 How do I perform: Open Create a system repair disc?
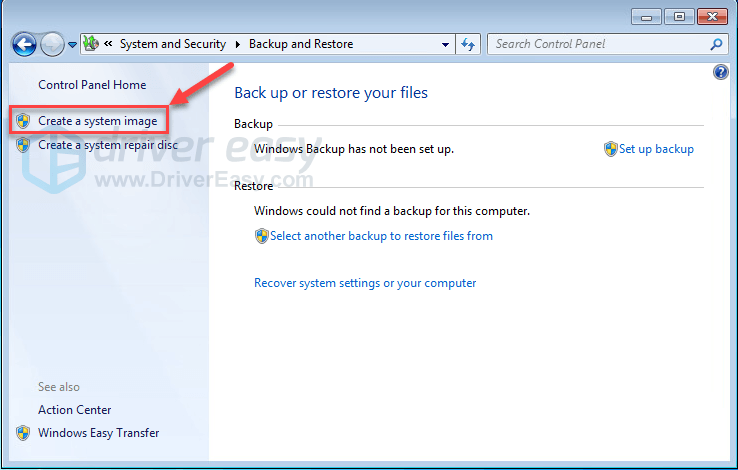tap(108, 145)
